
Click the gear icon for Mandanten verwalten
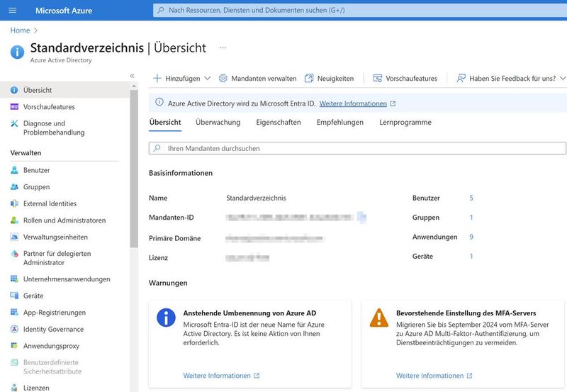click(223, 78)
